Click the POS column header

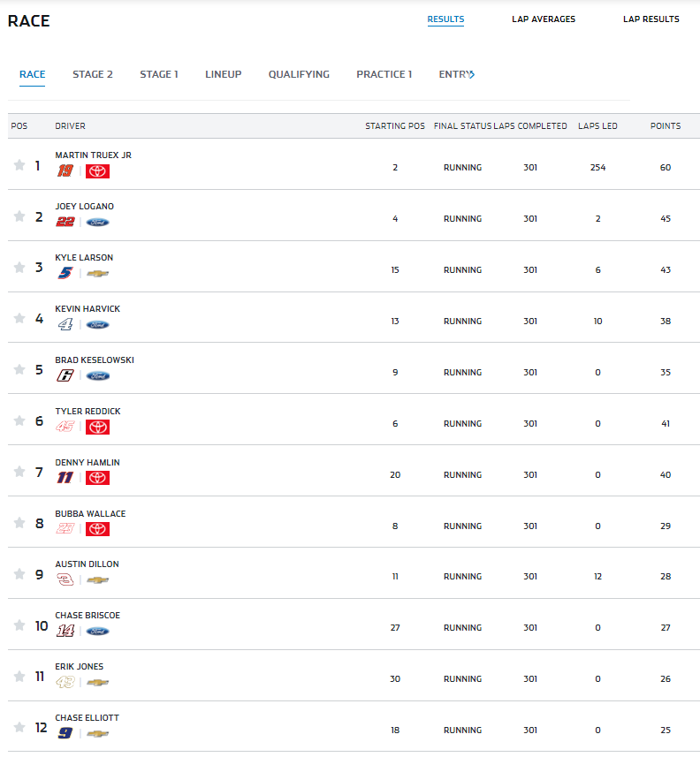[x=19, y=126]
